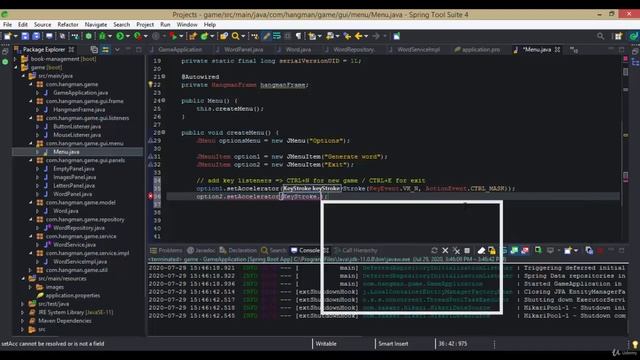Image resolution: width=640 pixels, height=360 pixels.
Task: Toggle Show Whitespace Characters pilcrow icon
Action: point(298,36)
